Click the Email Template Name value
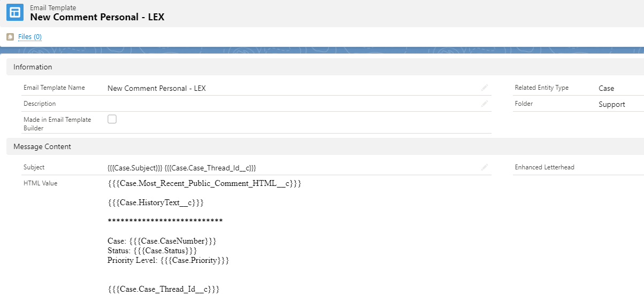The image size is (644, 304). click(157, 88)
